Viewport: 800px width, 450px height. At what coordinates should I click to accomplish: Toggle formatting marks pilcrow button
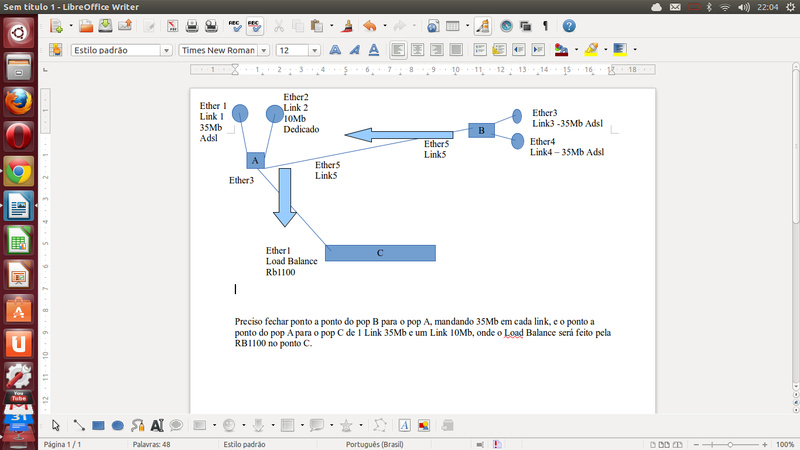tap(545, 26)
